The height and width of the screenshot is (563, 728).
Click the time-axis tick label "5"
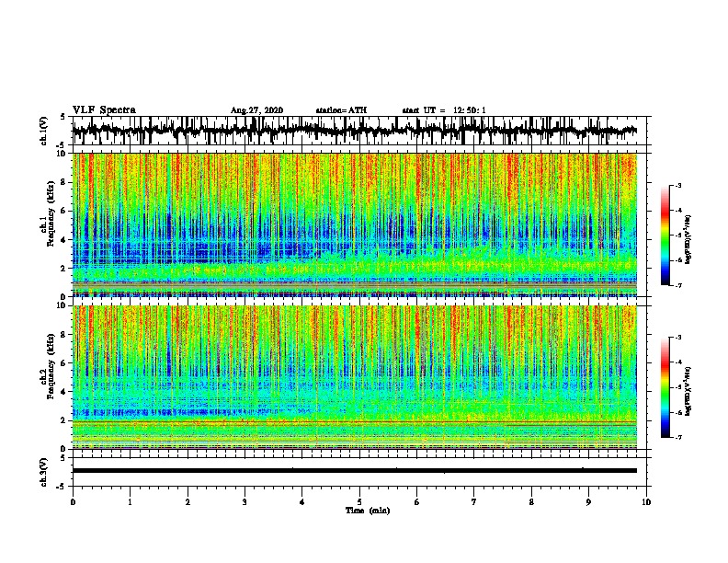point(359,502)
